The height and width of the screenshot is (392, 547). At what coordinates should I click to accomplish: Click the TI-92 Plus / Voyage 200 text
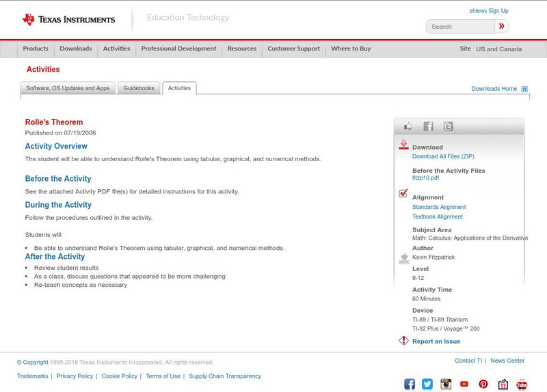[x=446, y=328]
